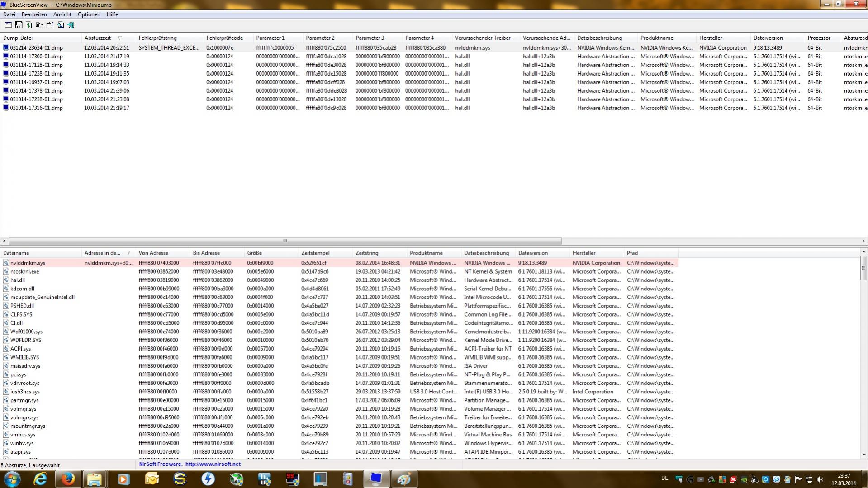
Task: Click the BlueScreenView taskbar button
Action: [376, 479]
